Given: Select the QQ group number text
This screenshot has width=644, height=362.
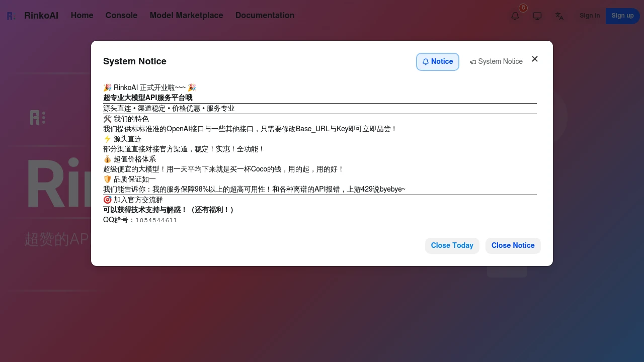Looking at the screenshot, I should pos(156,220).
